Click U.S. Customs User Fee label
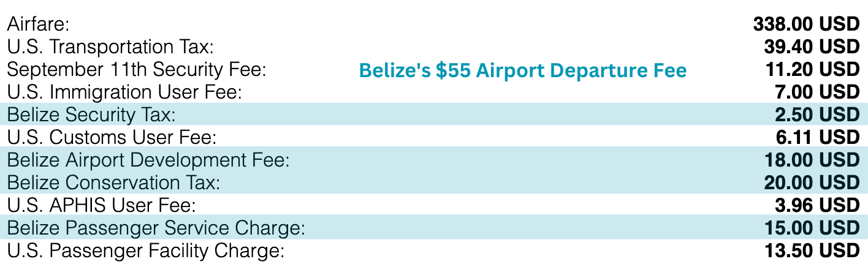The width and height of the screenshot is (868, 267). (x=112, y=137)
